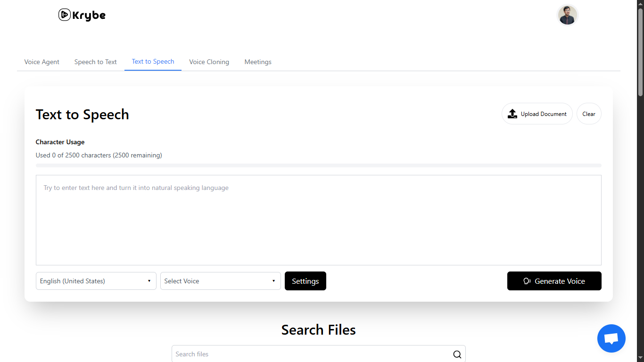Viewport: 644px width, 362px height.
Task: Expand the English (United States) language dropdown
Action: tap(96, 281)
